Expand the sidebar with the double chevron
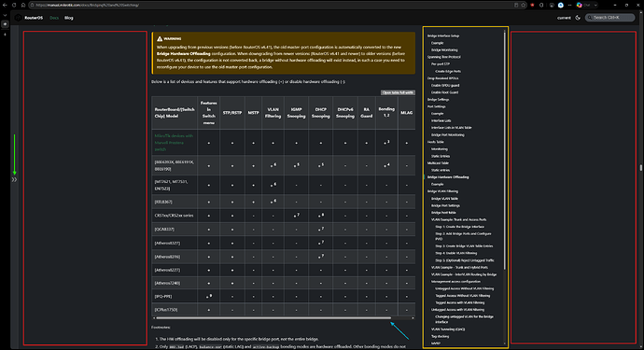The height and width of the screenshot is (350, 644). coord(14,179)
